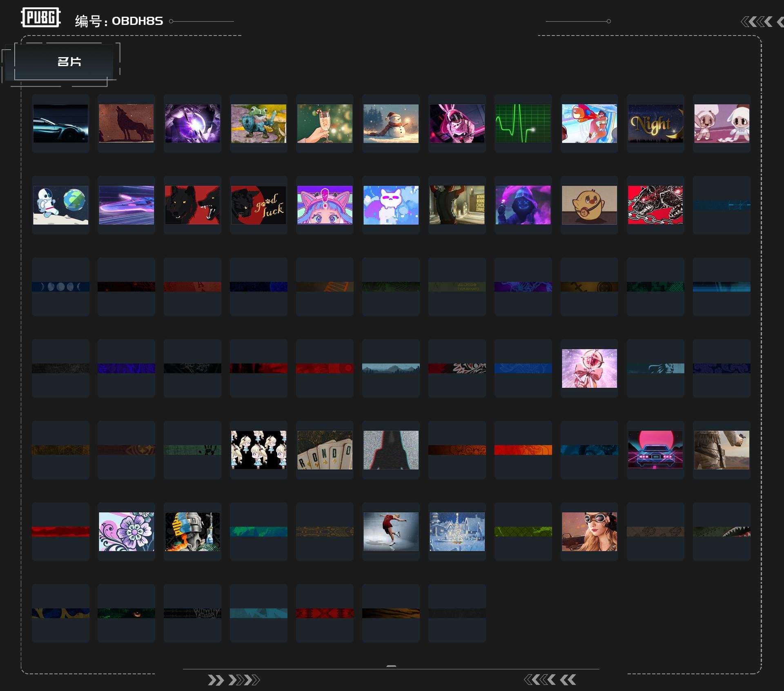Select the howling wolf silhouette card
Viewport: 784px width, 691px height.
(x=126, y=123)
